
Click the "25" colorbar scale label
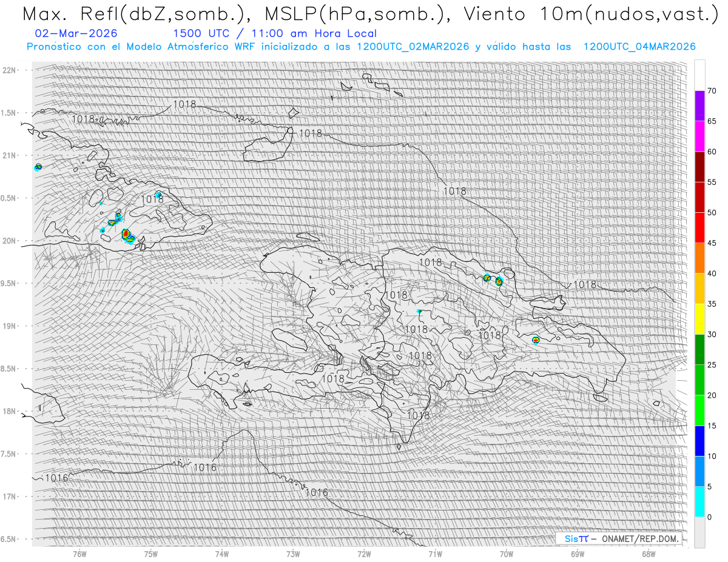(x=712, y=364)
